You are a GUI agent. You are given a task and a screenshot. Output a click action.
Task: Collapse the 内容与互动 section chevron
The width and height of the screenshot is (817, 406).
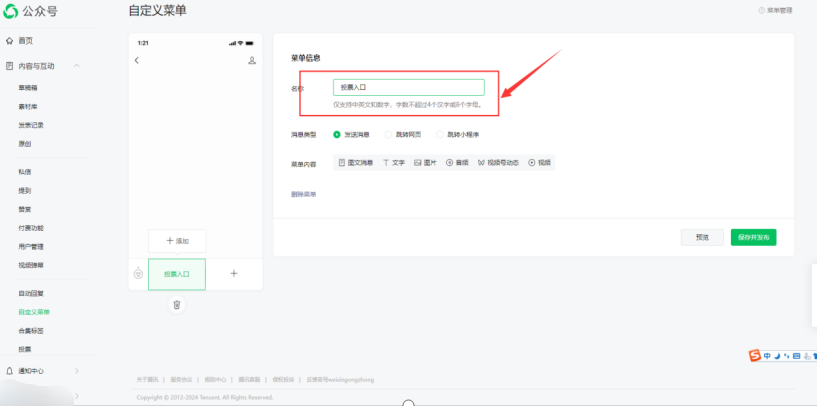click(x=77, y=66)
